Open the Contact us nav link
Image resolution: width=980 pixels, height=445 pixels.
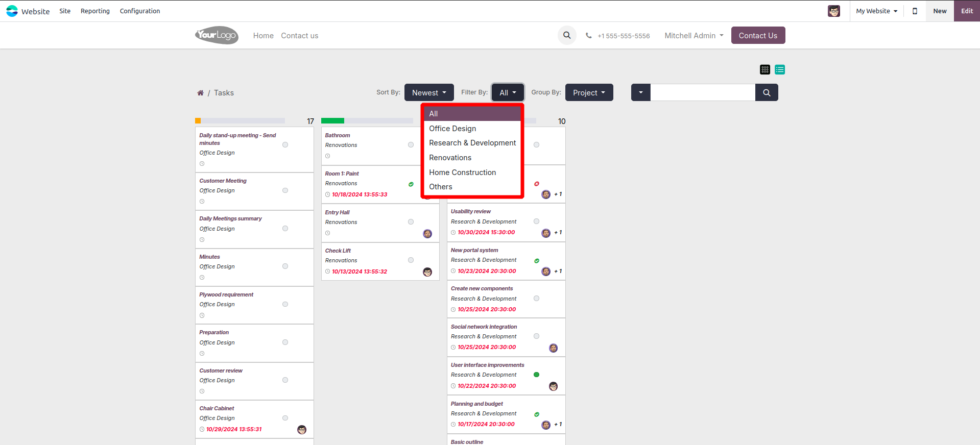click(x=300, y=36)
